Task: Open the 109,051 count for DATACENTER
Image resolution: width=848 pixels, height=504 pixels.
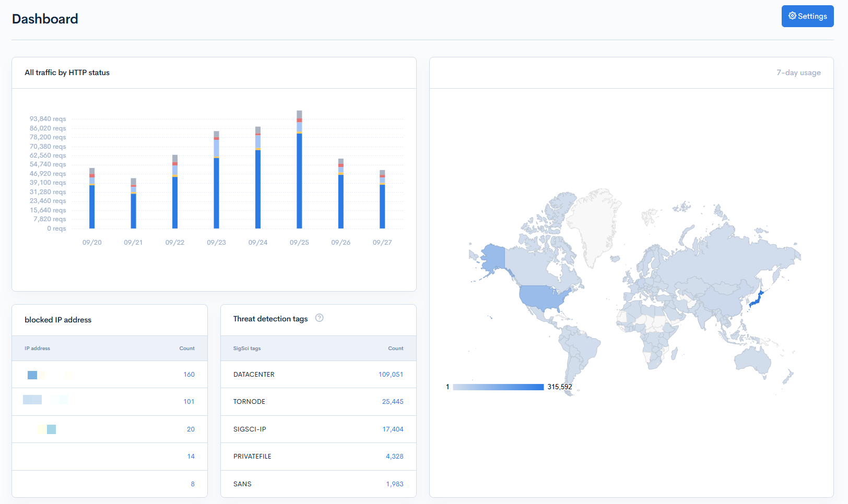Action: click(x=391, y=375)
